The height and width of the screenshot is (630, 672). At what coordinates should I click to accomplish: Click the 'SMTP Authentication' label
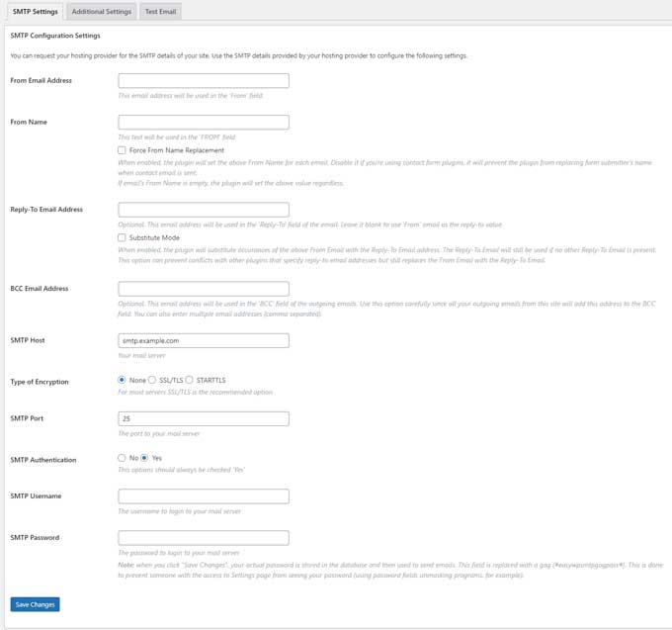point(43,460)
